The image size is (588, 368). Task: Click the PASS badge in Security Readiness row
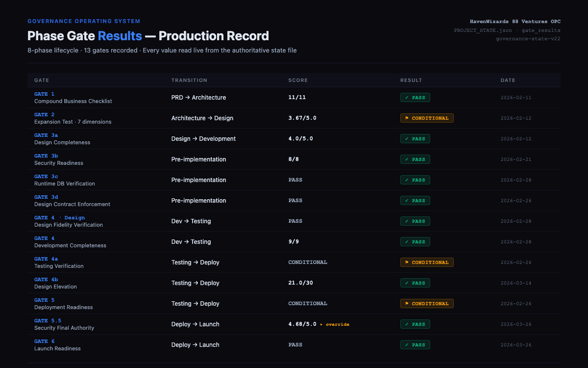415,159
